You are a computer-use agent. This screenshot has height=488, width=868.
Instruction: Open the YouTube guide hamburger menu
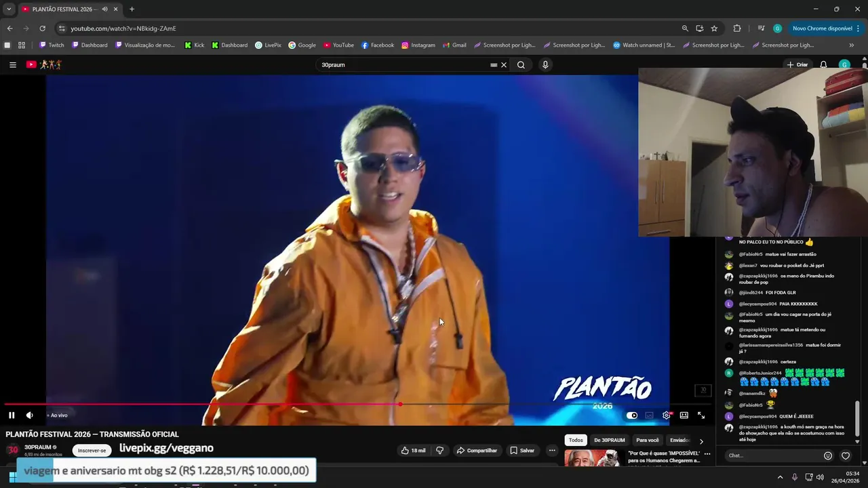(x=13, y=65)
